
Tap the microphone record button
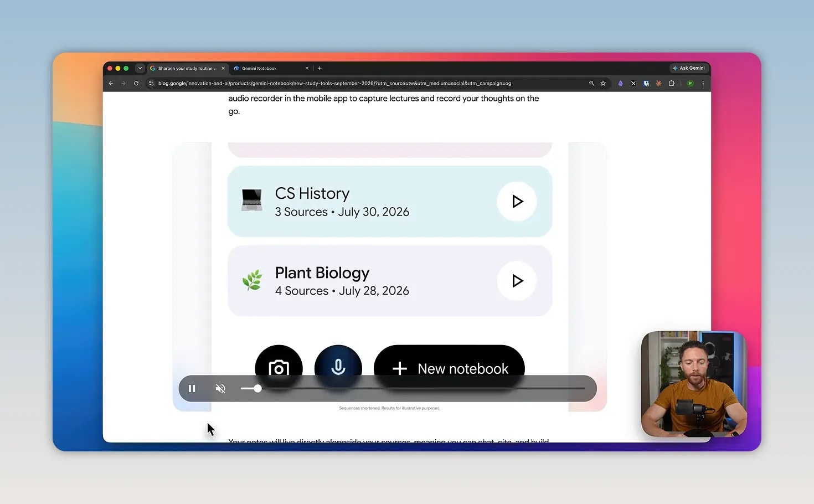(338, 368)
